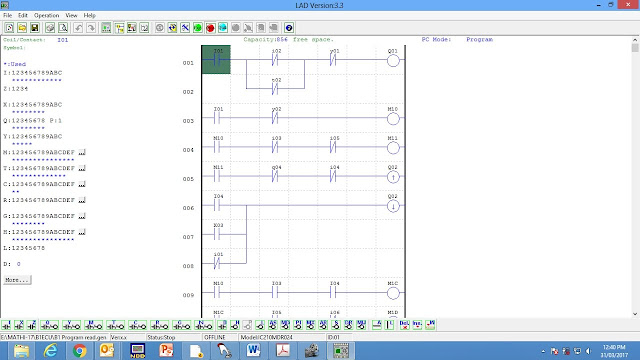Open the View menu
The image size is (640, 360).
71,16
